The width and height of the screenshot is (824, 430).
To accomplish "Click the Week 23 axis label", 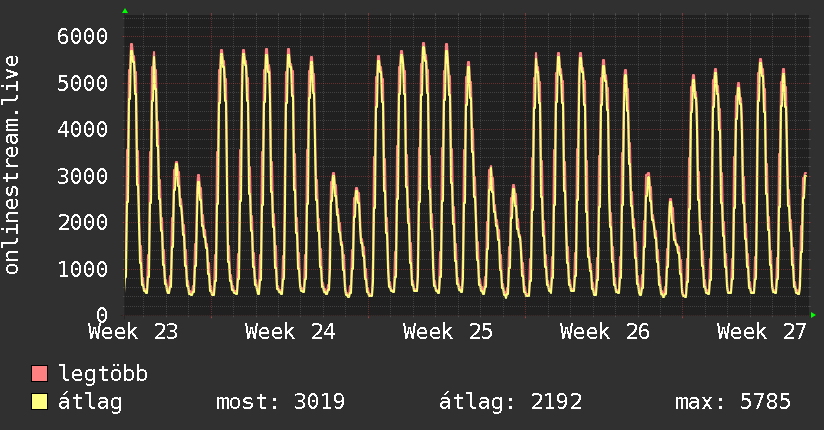I will (x=133, y=332).
